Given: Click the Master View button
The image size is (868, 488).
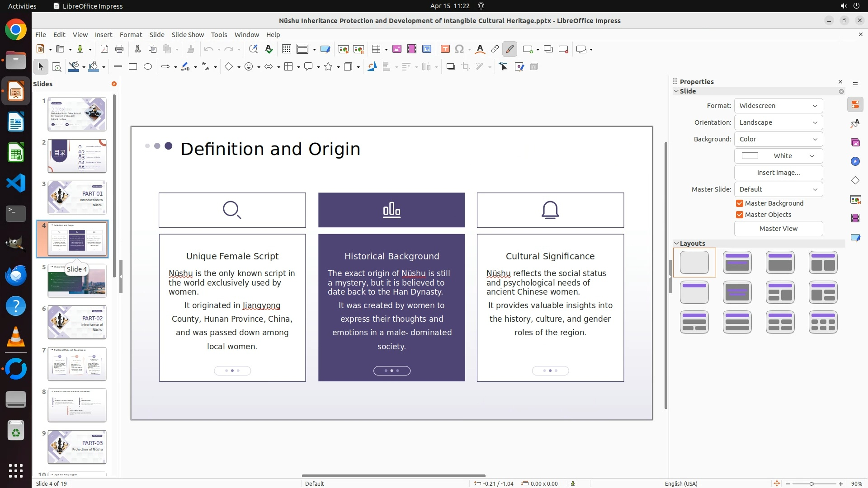Looking at the screenshot, I should coord(778,229).
